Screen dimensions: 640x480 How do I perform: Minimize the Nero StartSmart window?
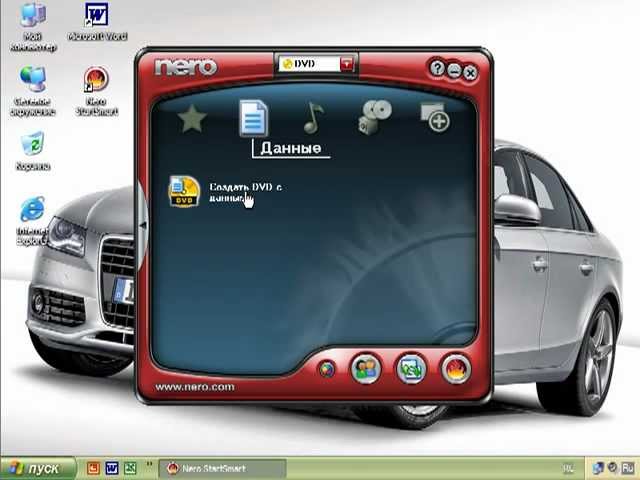click(454, 70)
